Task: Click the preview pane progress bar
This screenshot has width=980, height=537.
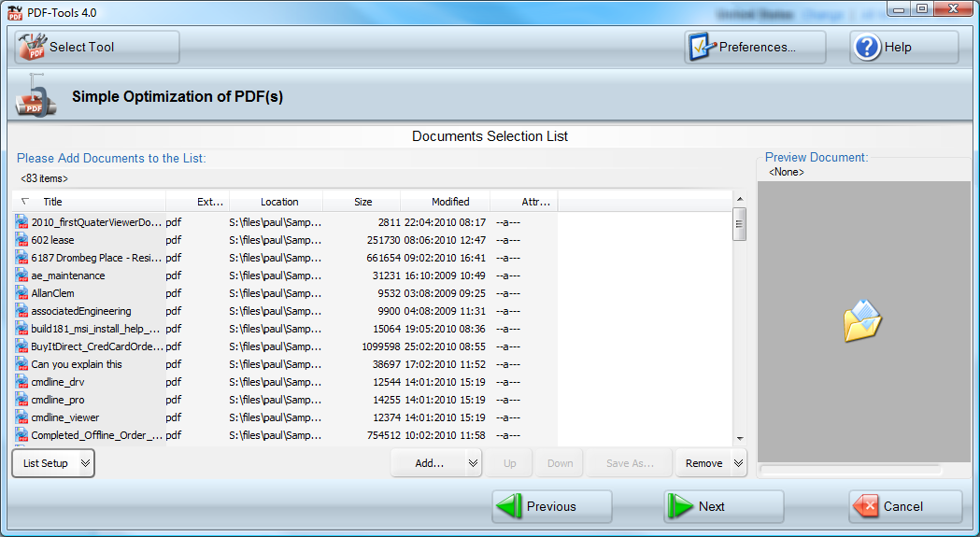Action: [851, 469]
